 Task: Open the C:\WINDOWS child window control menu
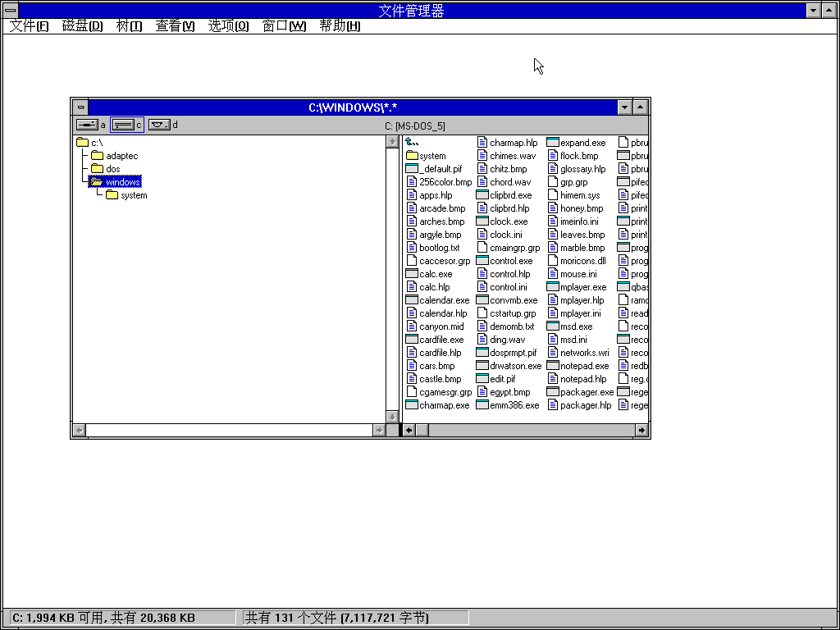[80, 107]
